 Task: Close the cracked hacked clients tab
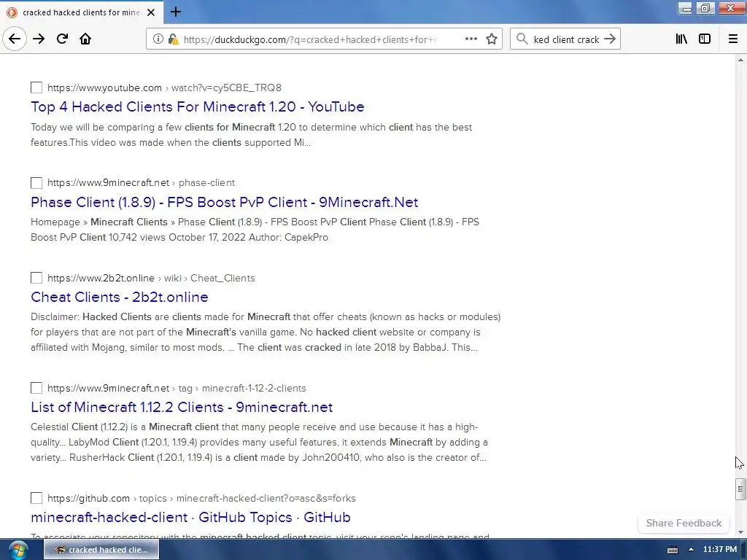pyautogui.click(x=151, y=12)
